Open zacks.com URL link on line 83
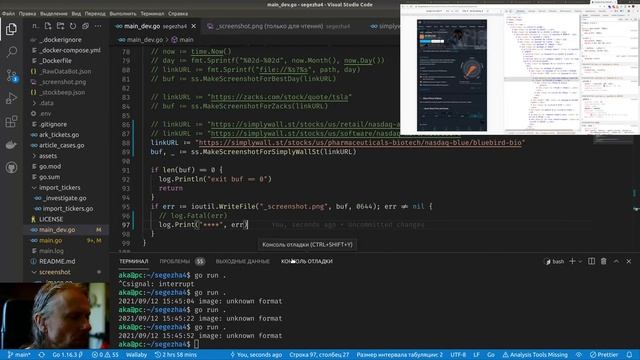The image size is (640, 360). click(x=280, y=97)
